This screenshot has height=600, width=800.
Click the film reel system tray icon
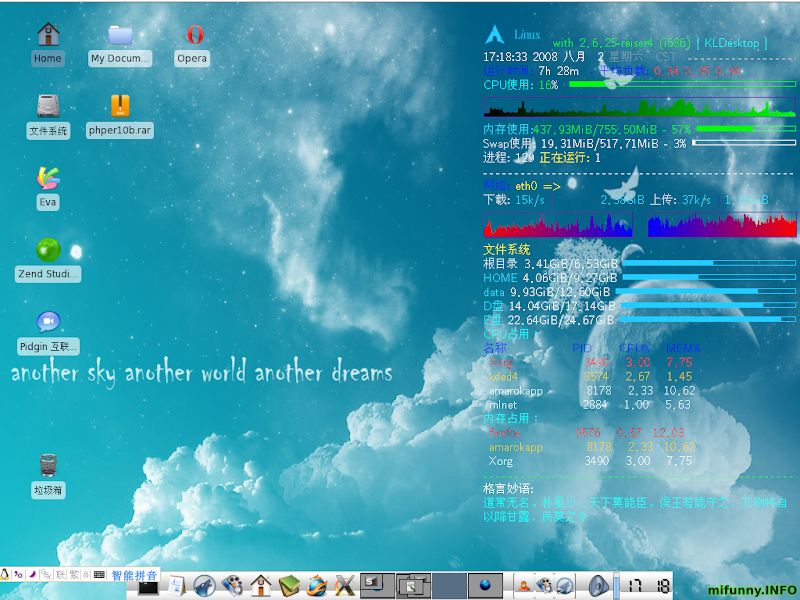point(544,586)
